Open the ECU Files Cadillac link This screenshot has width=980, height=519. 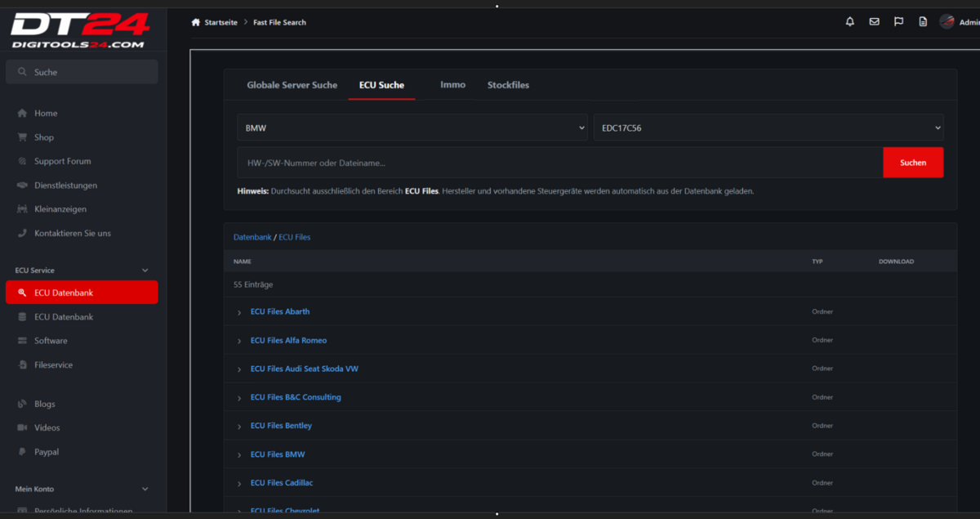[282, 483]
